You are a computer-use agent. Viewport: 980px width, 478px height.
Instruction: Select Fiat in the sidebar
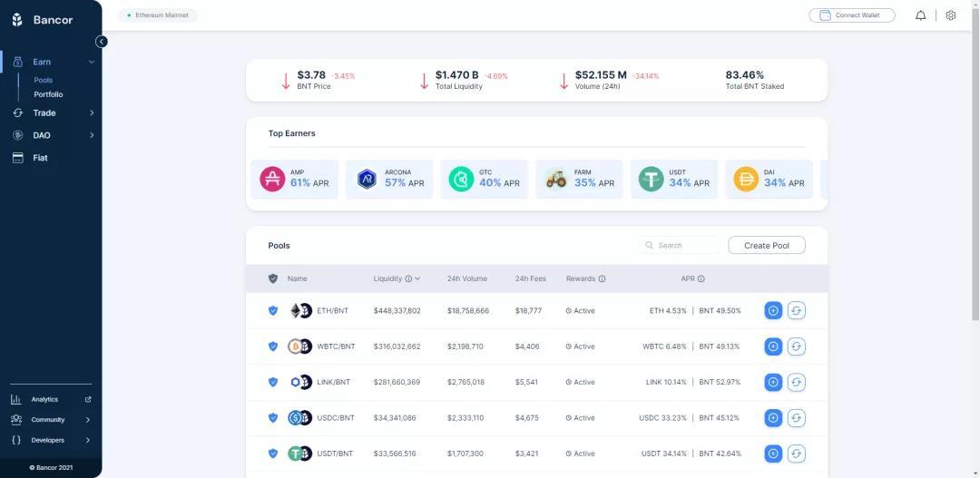(x=40, y=158)
